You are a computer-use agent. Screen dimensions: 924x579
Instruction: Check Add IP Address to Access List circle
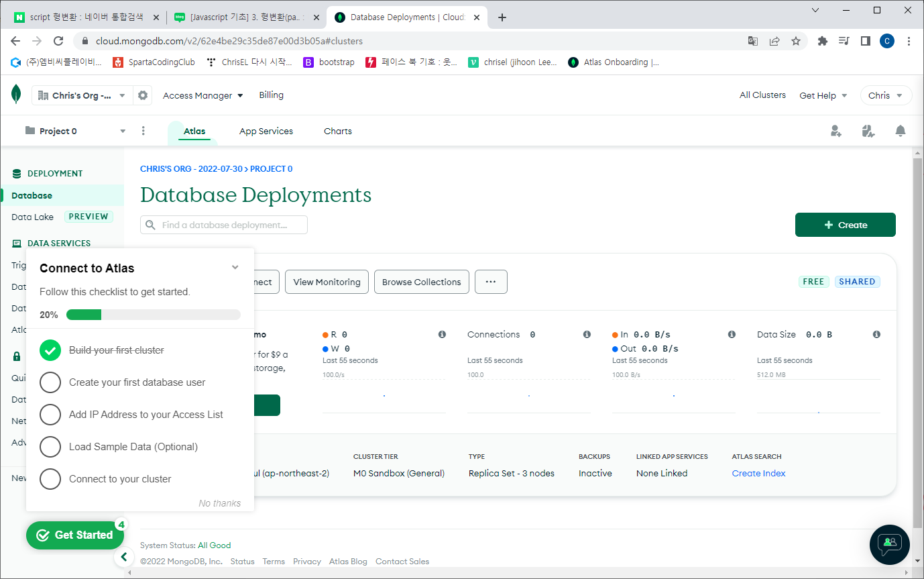(50, 415)
